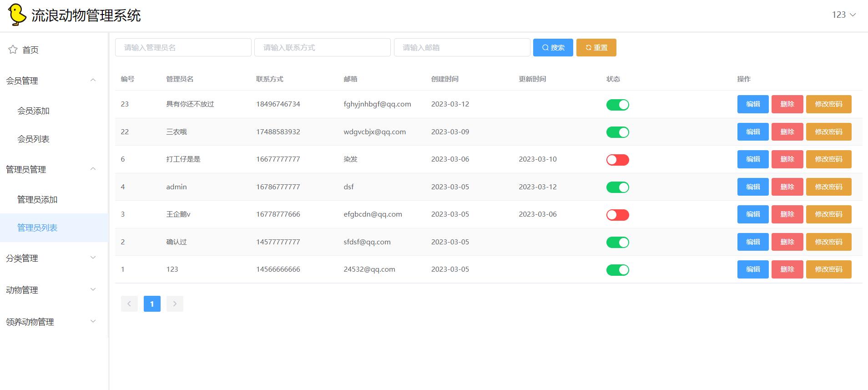Toggle status switch for manager 123
Screen dimensions: 868x390
point(617,270)
